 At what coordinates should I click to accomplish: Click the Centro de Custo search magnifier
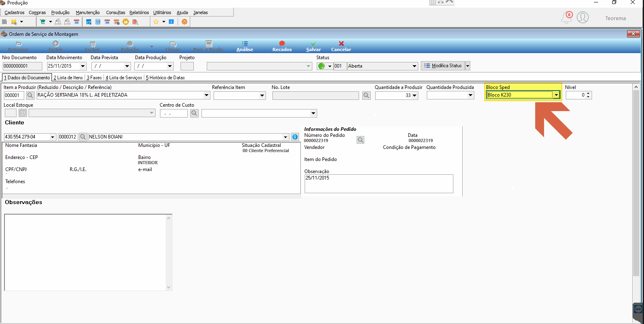click(194, 113)
